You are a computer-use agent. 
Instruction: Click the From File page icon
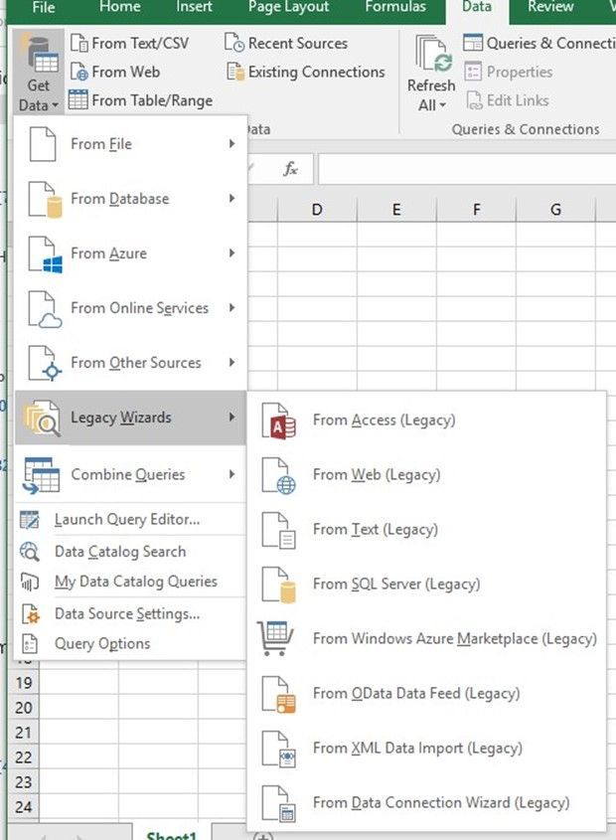[43, 143]
